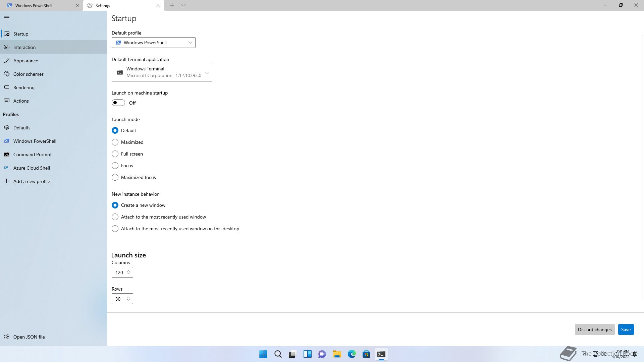Select Maximized launch mode
The height and width of the screenshot is (362, 644).
pyautogui.click(x=115, y=142)
